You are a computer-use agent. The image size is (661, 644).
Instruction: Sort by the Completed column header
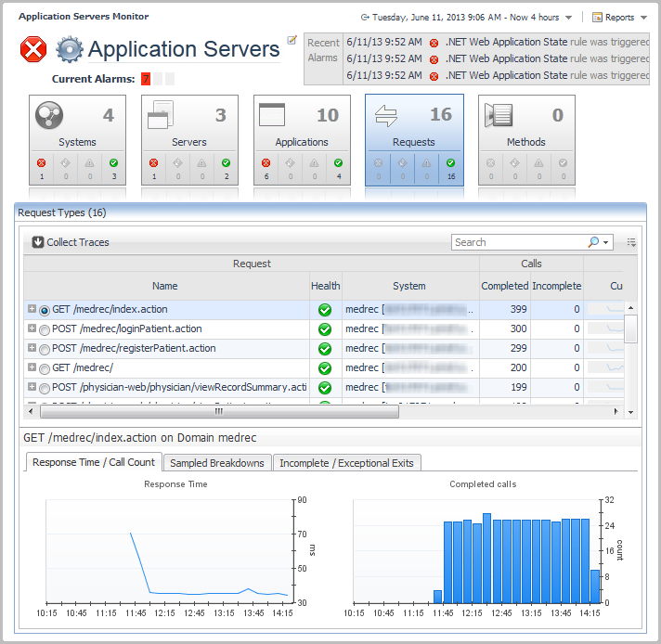tap(505, 286)
